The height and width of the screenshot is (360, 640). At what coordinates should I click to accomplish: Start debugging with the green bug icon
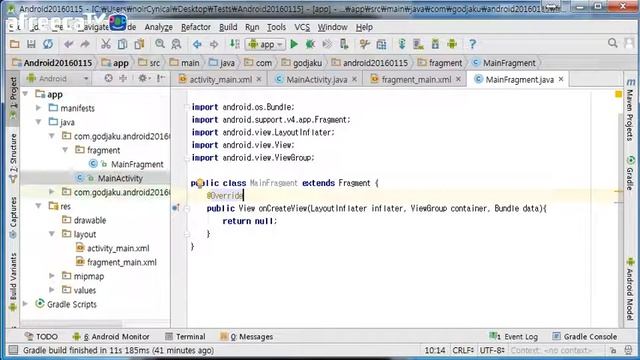[x=310, y=44]
